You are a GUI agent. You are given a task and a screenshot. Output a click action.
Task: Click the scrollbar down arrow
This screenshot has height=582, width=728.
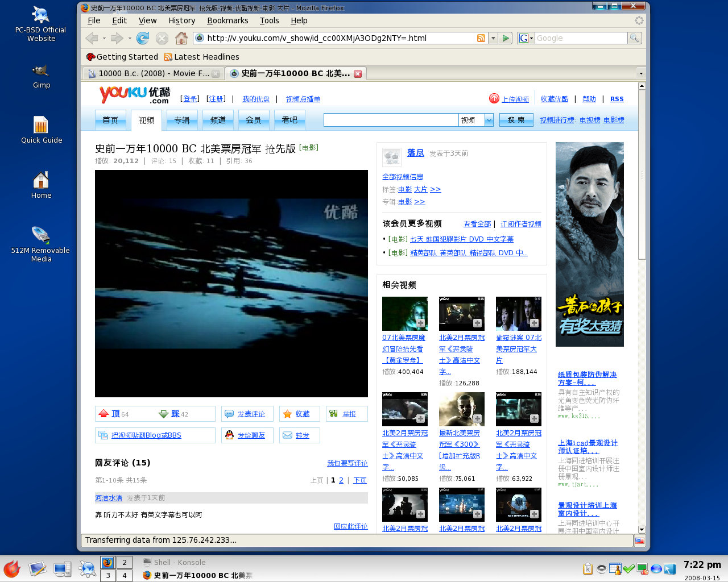[642, 529]
